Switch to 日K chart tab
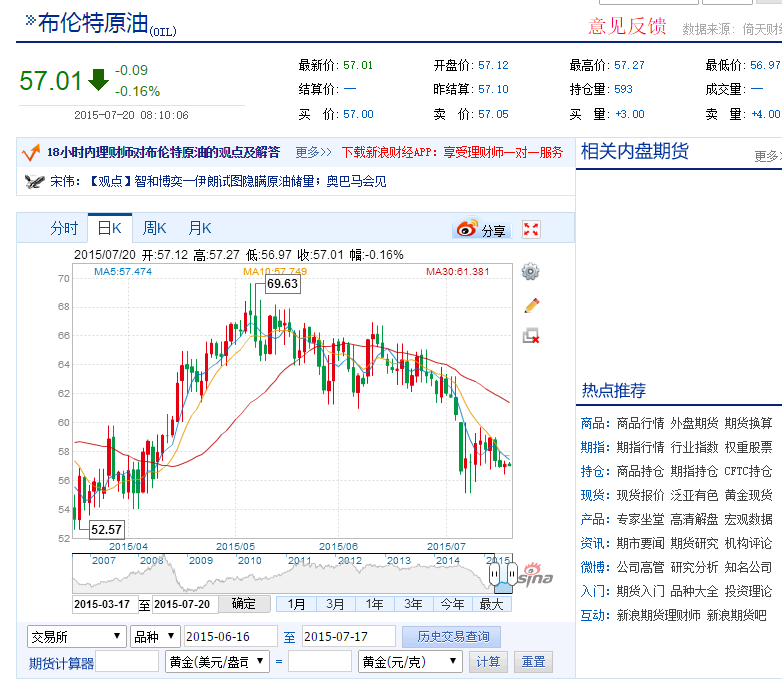This screenshot has width=782, height=684. point(110,228)
